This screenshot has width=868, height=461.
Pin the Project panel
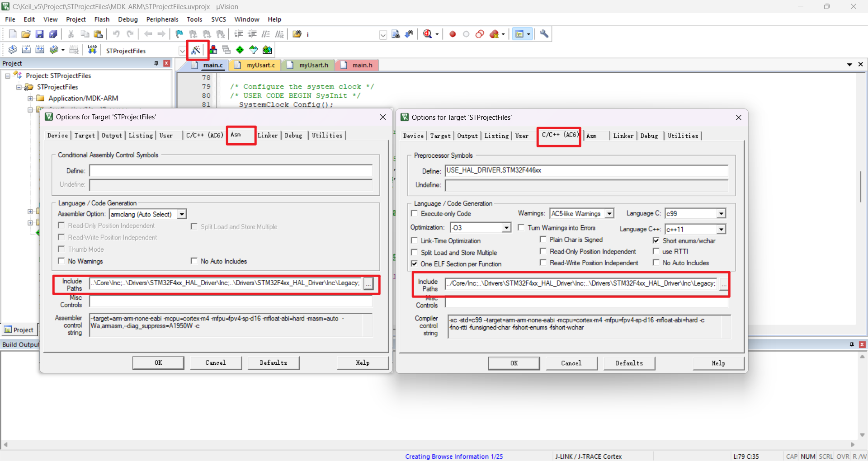156,63
